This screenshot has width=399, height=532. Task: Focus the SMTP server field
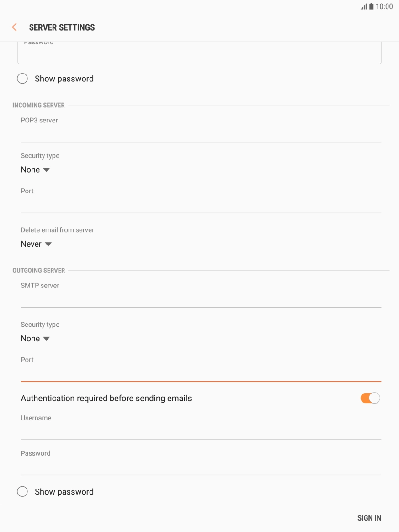coord(201,298)
